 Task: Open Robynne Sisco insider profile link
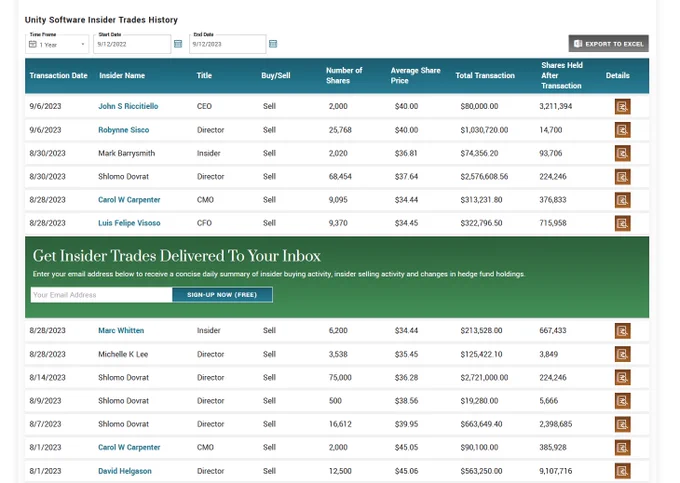[124, 130]
